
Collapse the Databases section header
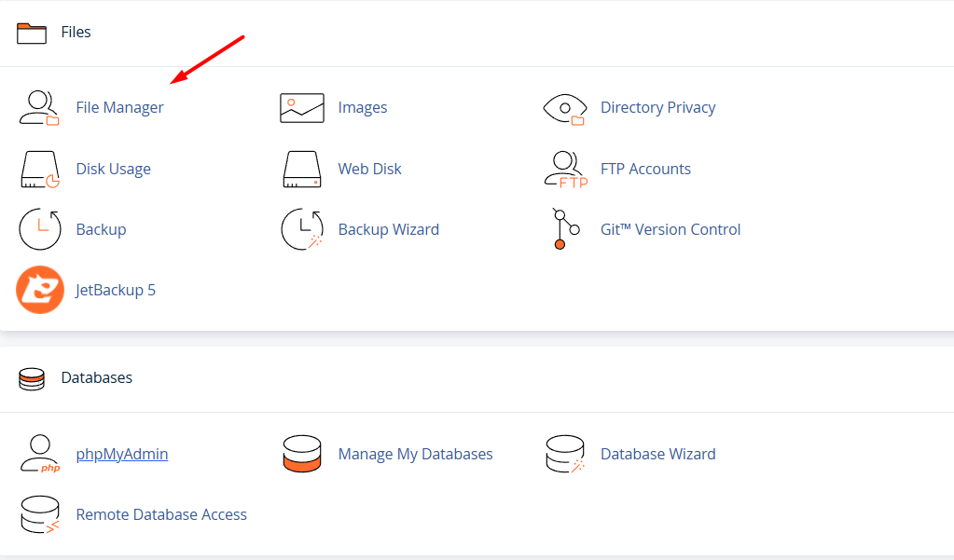point(96,378)
